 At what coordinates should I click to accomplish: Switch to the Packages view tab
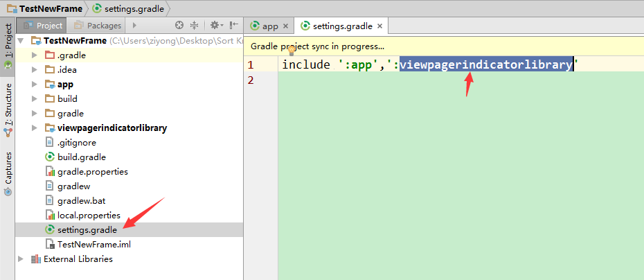coord(98,26)
